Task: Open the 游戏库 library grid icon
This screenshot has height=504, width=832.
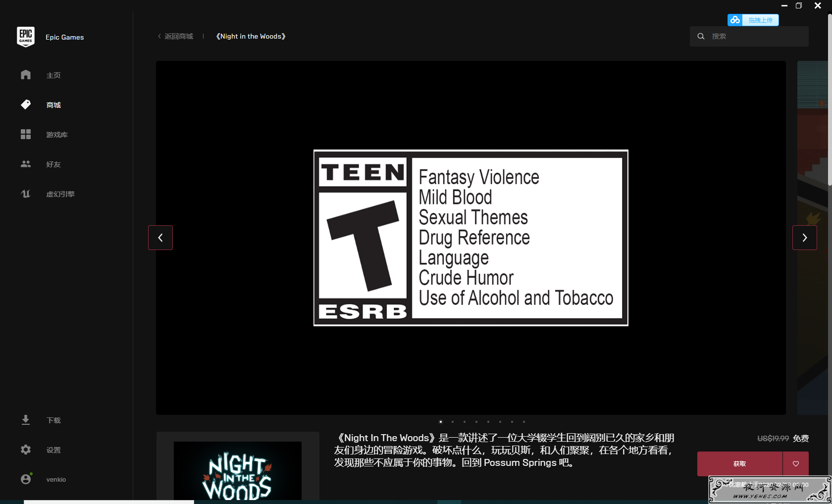Action: point(26,134)
